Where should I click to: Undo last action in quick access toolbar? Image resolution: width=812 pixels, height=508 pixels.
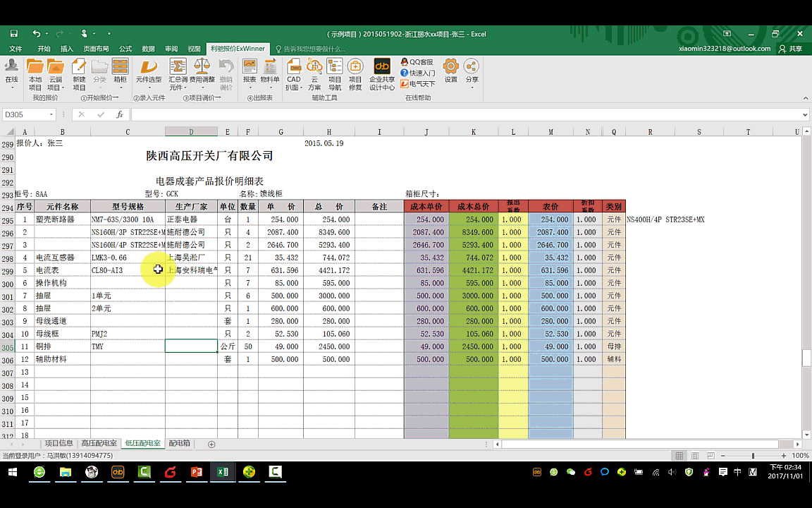(x=36, y=34)
